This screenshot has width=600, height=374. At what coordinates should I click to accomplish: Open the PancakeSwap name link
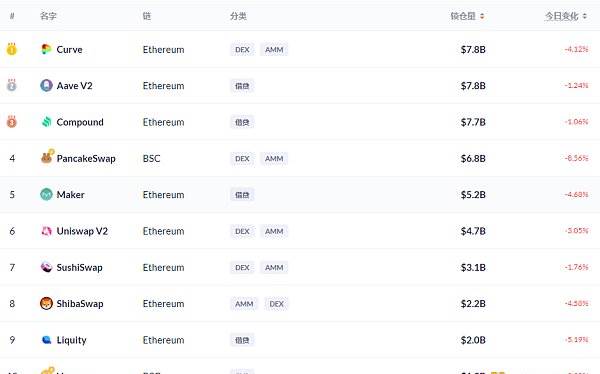click(x=86, y=158)
